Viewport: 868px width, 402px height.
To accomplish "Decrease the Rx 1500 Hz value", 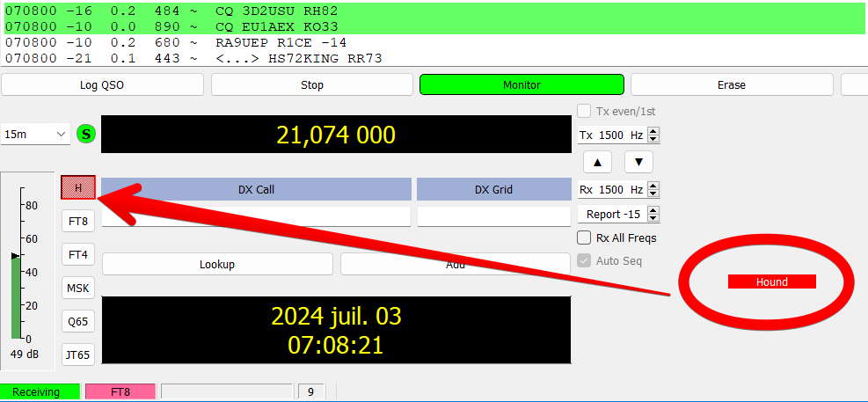I will pos(653,194).
